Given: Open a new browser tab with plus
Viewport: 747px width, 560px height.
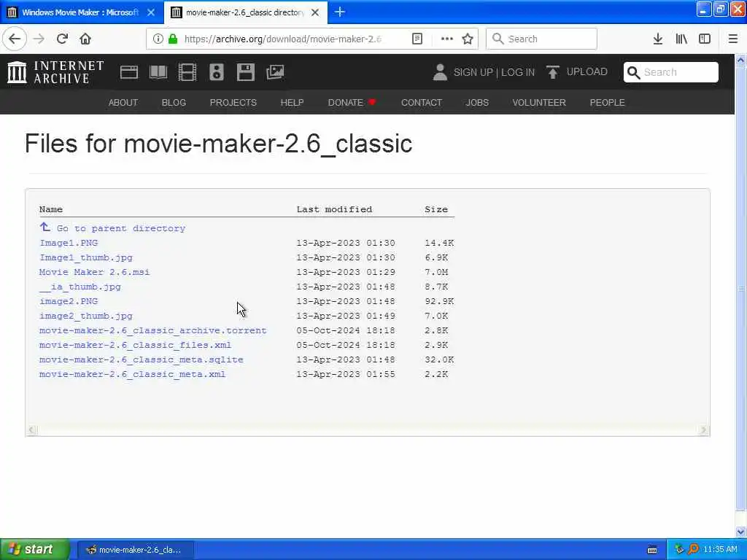Looking at the screenshot, I should click(x=340, y=12).
